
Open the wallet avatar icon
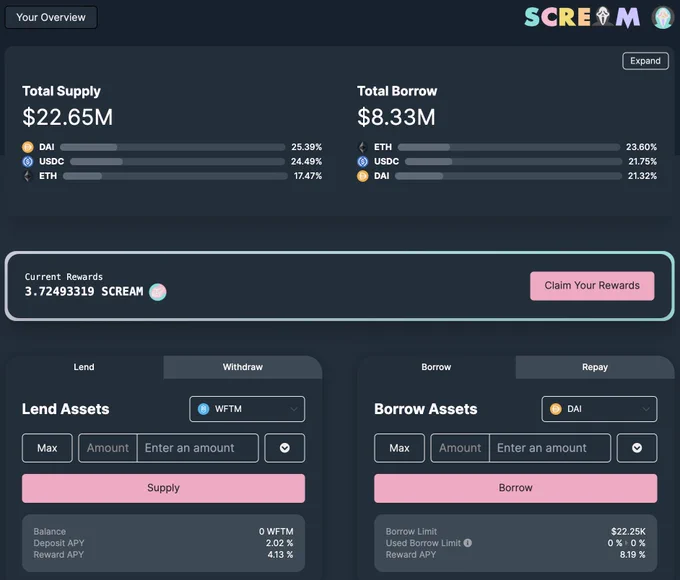tap(663, 18)
